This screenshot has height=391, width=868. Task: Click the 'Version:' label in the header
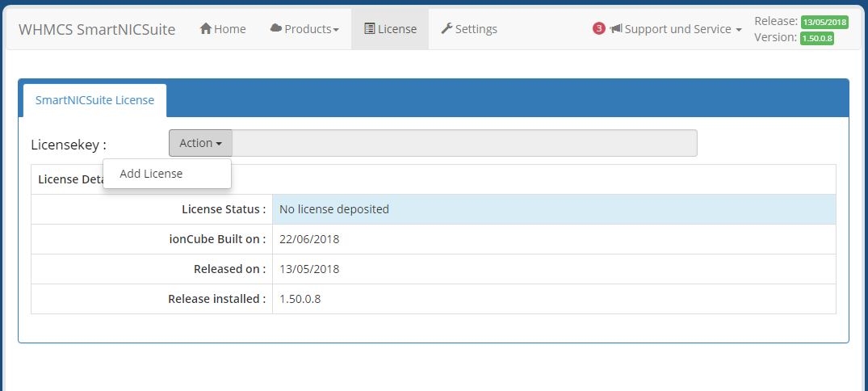[x=776, y=38]
